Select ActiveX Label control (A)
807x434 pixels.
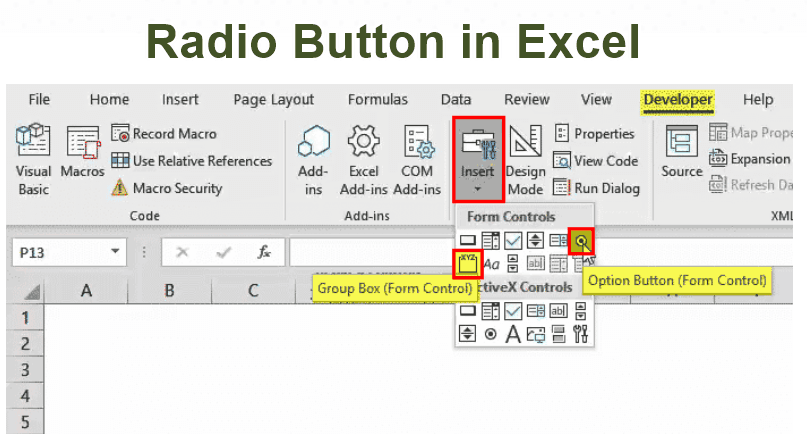[513, 334]
